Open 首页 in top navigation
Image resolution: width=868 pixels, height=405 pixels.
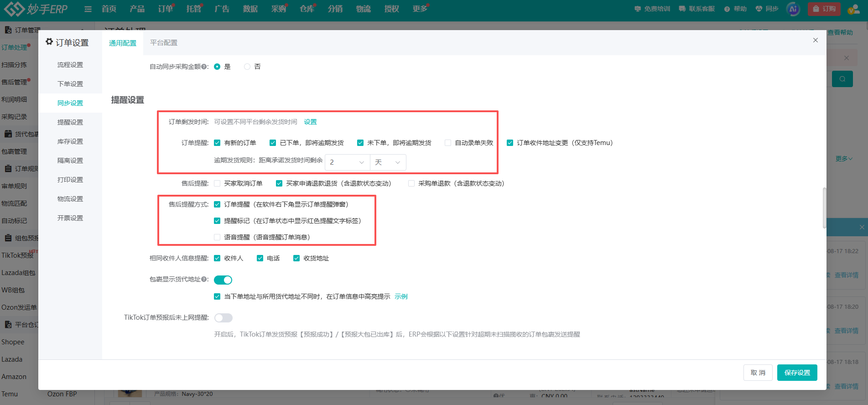pos(109,9)
